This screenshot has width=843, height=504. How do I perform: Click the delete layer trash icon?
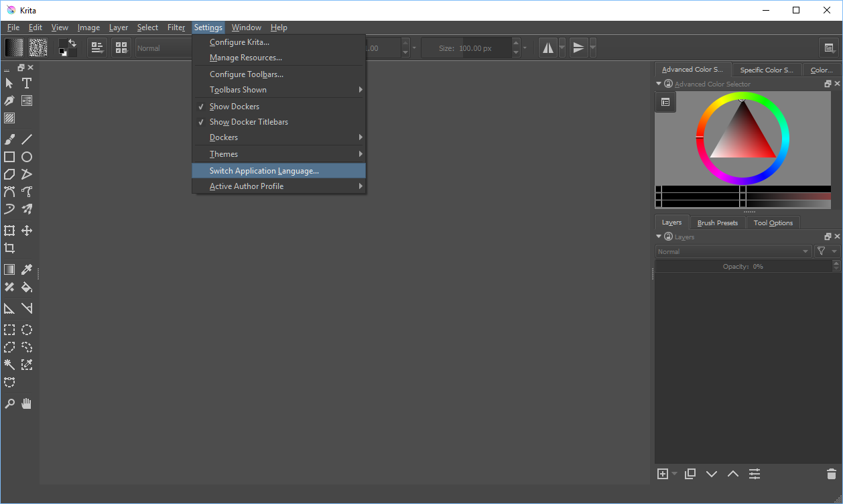[832, 474]
